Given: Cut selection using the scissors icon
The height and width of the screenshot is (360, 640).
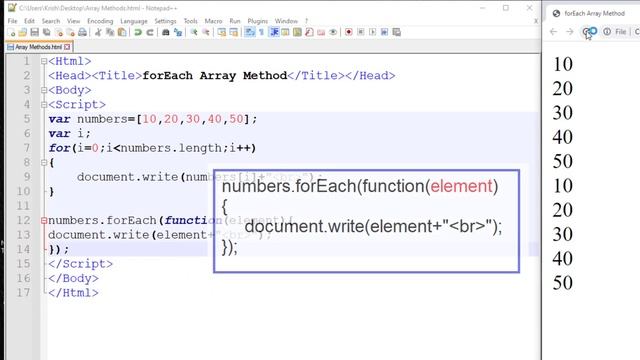Looking at the screenshot, I should tap(98, 32).
